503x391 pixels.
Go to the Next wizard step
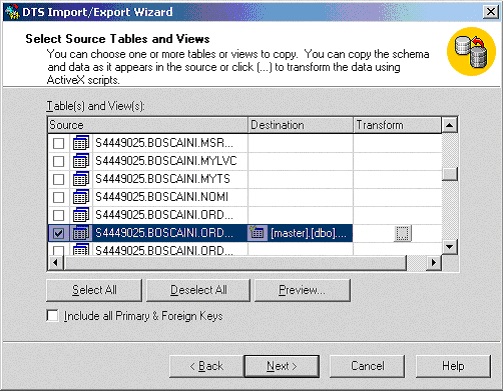(282, 366)
